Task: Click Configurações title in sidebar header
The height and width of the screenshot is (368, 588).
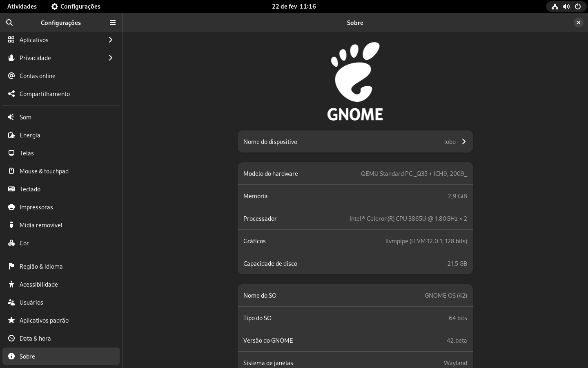Action: pos(61,23)
